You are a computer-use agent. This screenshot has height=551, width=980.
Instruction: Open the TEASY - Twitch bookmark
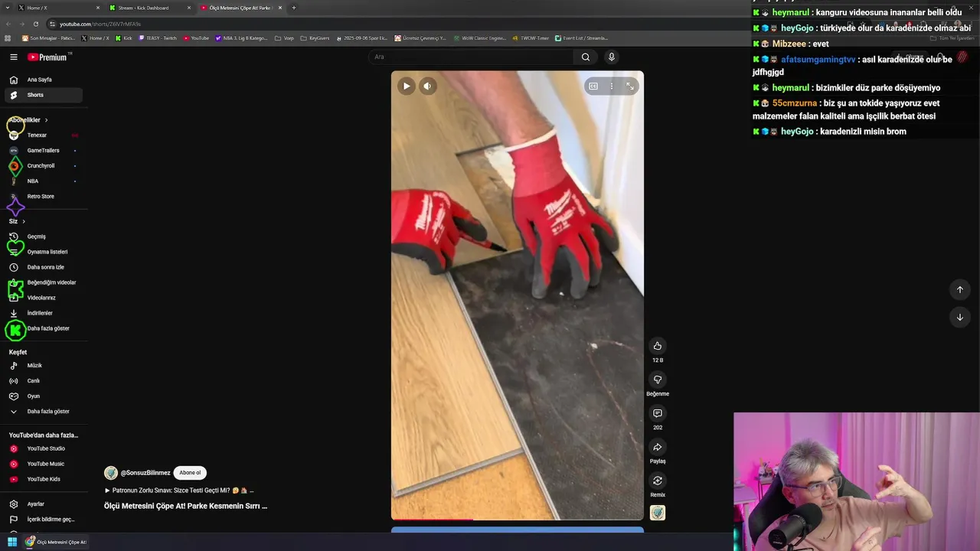158,38
